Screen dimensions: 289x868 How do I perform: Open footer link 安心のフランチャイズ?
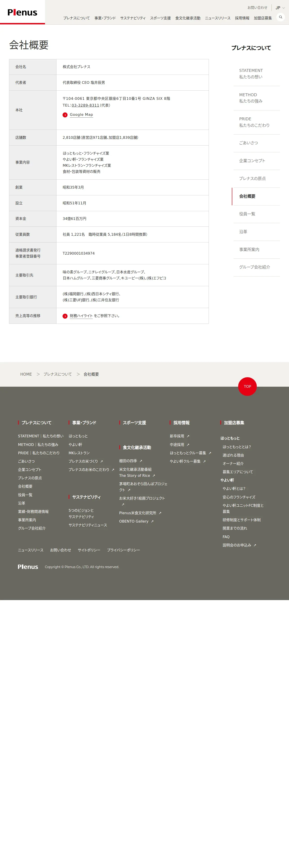pos(239,497)
